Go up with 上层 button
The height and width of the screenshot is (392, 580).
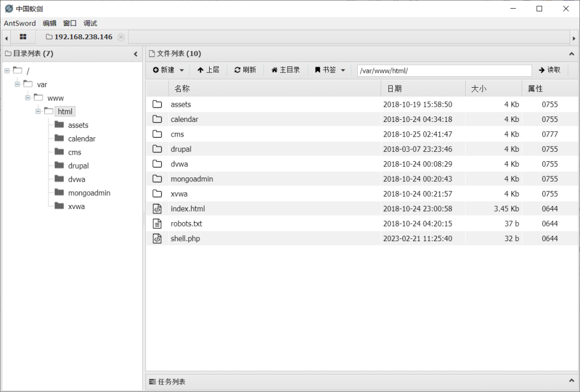208,70
